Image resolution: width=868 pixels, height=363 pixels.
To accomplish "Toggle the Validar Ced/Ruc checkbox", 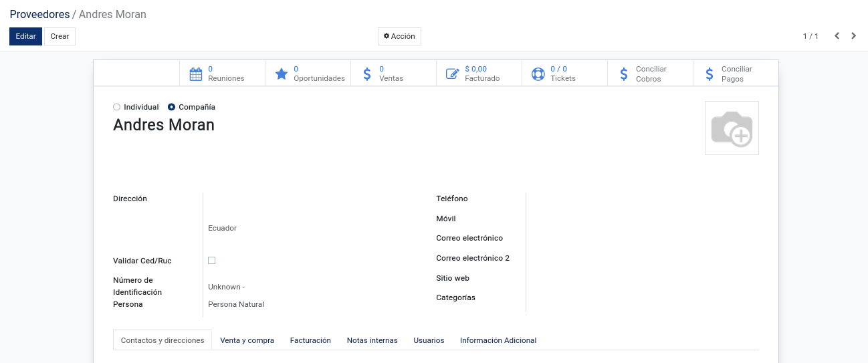I will 211,260.
